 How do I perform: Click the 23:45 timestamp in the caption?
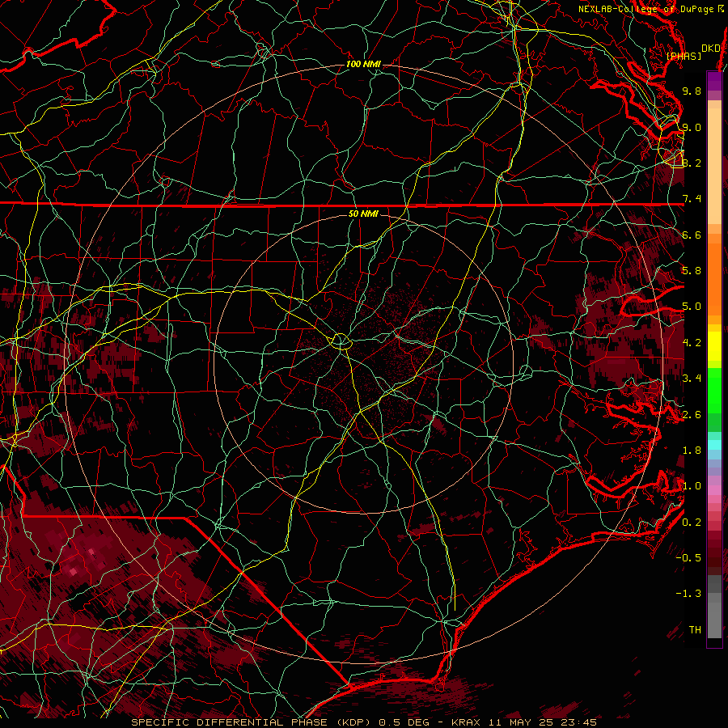579,722
